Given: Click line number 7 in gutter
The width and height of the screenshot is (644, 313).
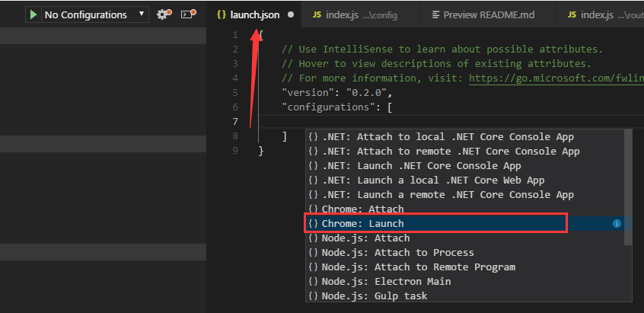Looking at the screenshot, I should [235, 122].
